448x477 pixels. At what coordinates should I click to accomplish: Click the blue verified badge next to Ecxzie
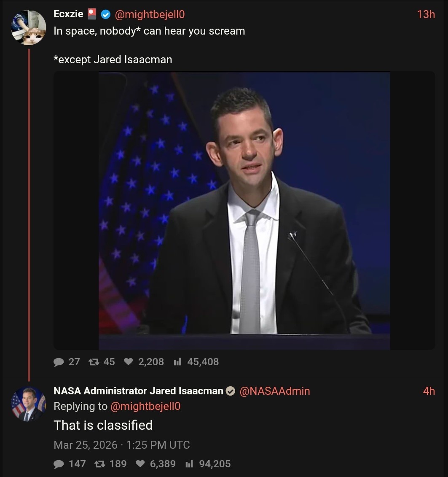click(105, 14)
